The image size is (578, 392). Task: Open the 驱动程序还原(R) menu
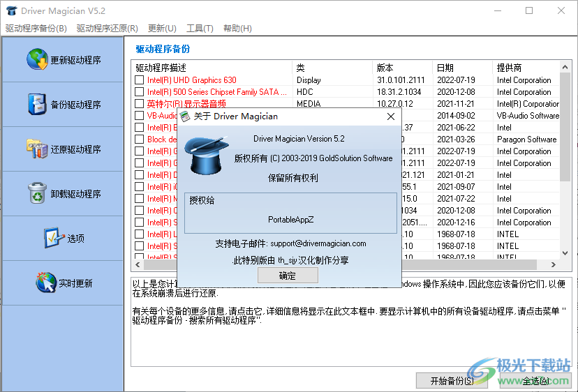[108, 29]
